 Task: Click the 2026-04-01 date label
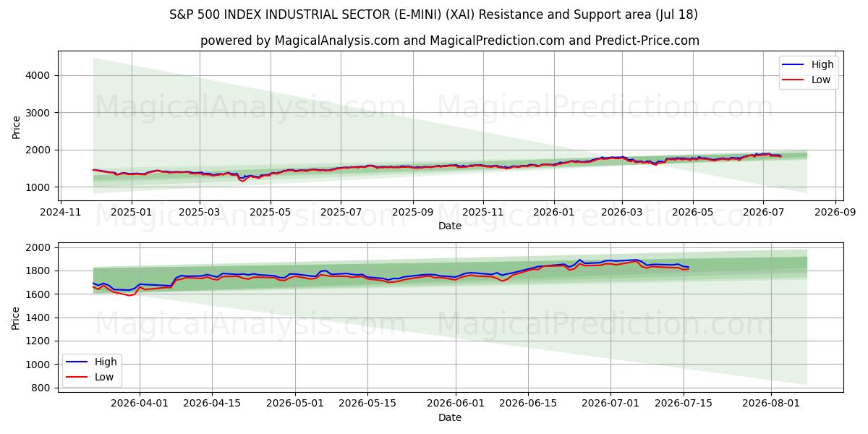(140, 404)
